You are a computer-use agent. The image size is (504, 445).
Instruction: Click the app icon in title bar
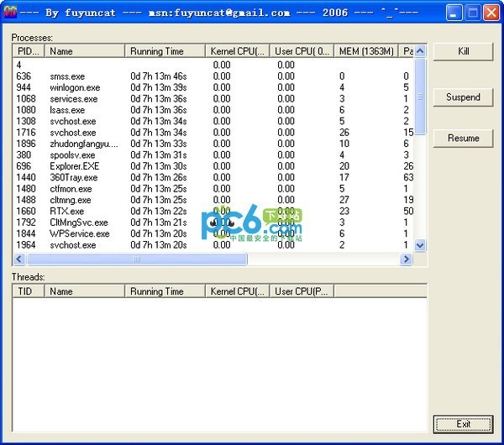click(x=11, y=13)
